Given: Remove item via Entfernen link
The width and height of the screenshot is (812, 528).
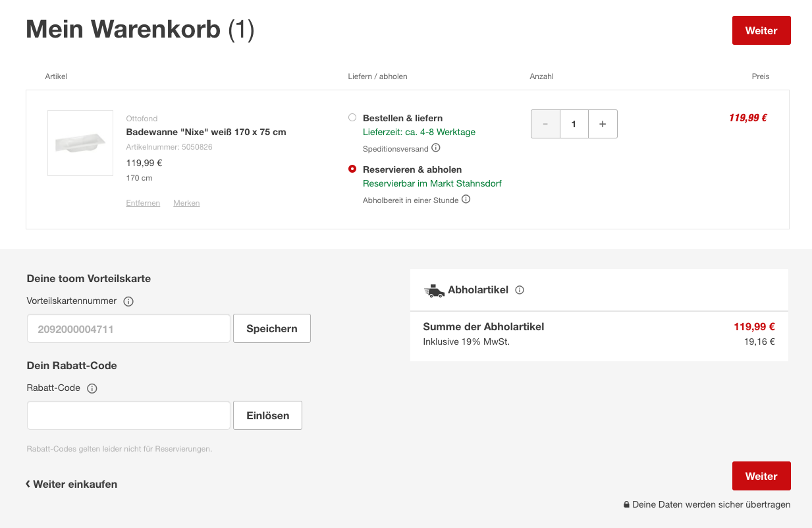Looking at the screenshot, I should (143, 203).
